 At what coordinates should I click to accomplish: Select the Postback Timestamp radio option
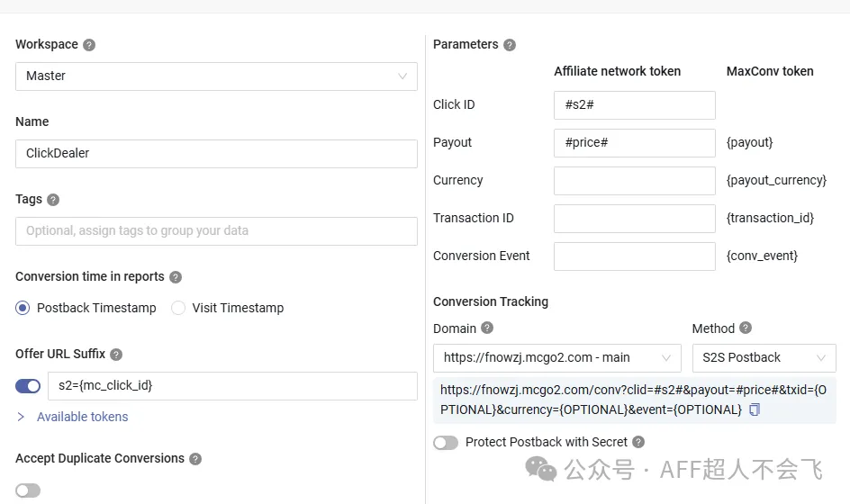click(23, 308)
